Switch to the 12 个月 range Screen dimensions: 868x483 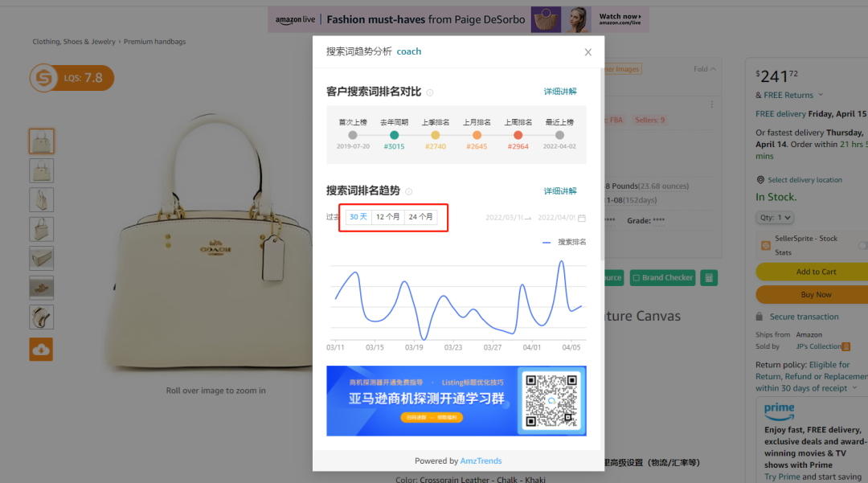[x=387, y=217]
